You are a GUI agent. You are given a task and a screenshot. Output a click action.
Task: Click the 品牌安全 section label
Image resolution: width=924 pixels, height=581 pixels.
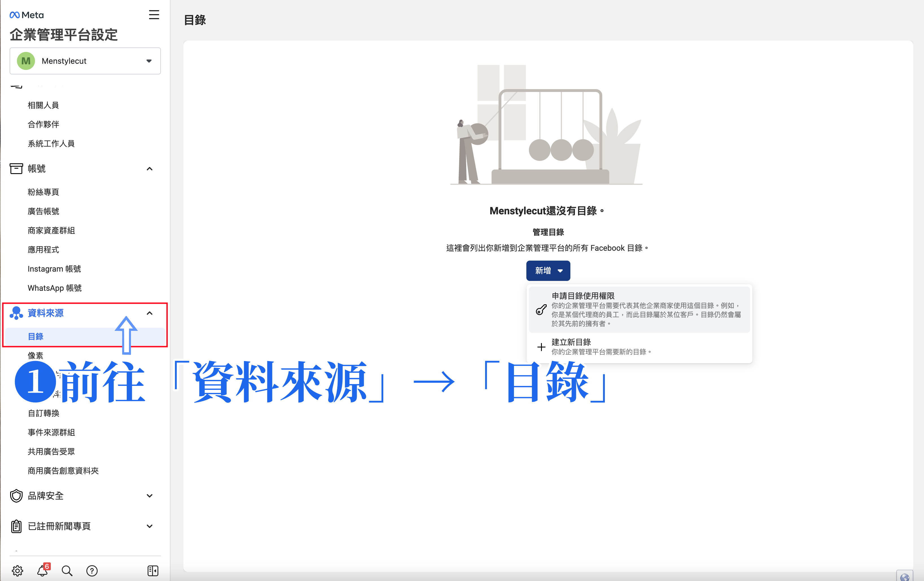click(46, 496)
